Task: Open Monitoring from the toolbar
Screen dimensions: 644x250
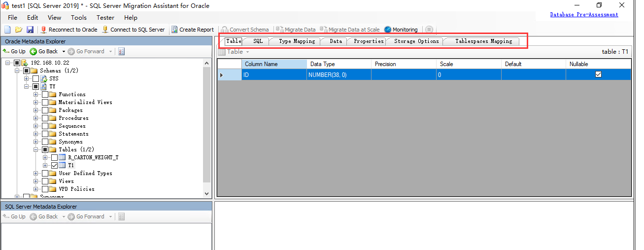Action: [x=401, y=30]
